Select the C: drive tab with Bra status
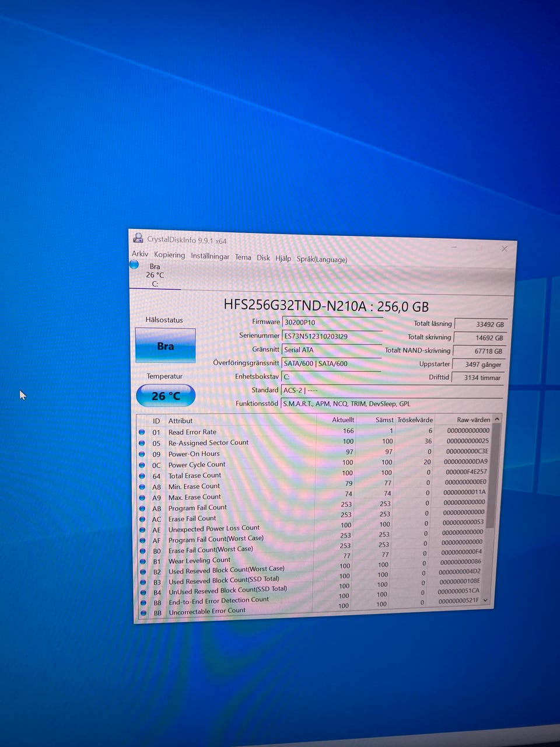560x747 pixels. [155, 275]
